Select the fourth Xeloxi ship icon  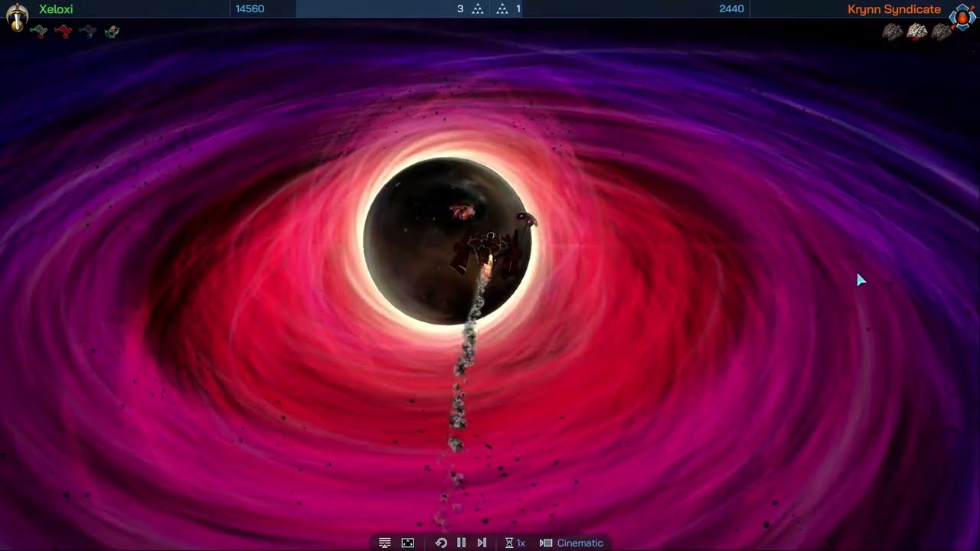pyautogui.click(x=112, y=31)
